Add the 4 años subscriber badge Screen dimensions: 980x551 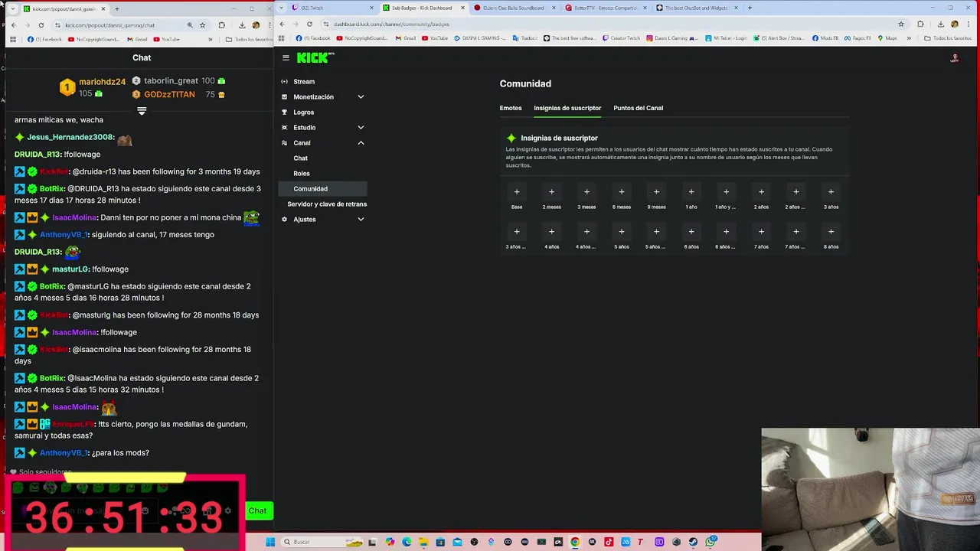pos(551,232)
